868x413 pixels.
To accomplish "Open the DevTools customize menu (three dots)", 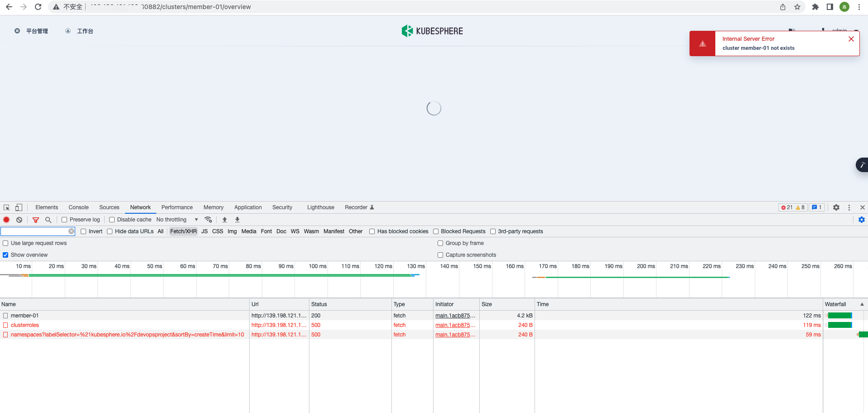I will (x=849, y=207).
